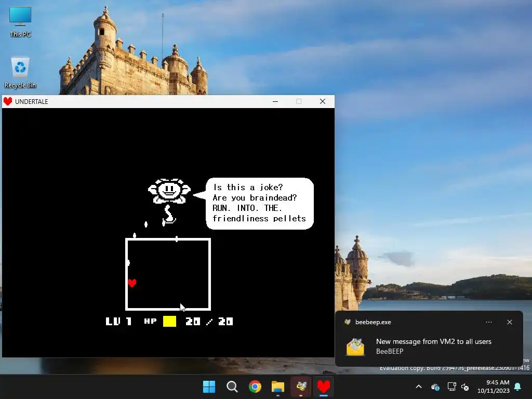This screenshot has width=532, height=399.
Task: Dismiss the beebeep.exe notification
Action: pos(509,322)
